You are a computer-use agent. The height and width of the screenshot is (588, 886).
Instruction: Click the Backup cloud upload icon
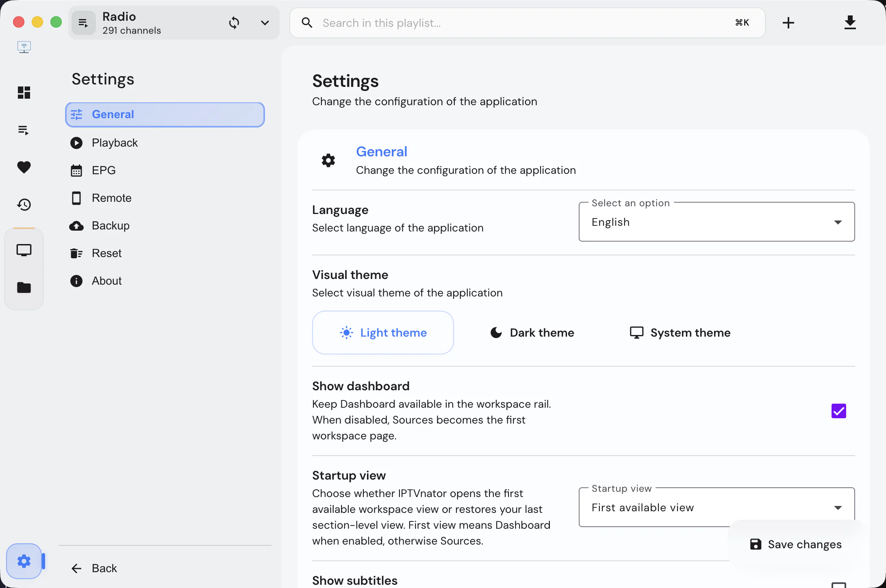[76, 226]
